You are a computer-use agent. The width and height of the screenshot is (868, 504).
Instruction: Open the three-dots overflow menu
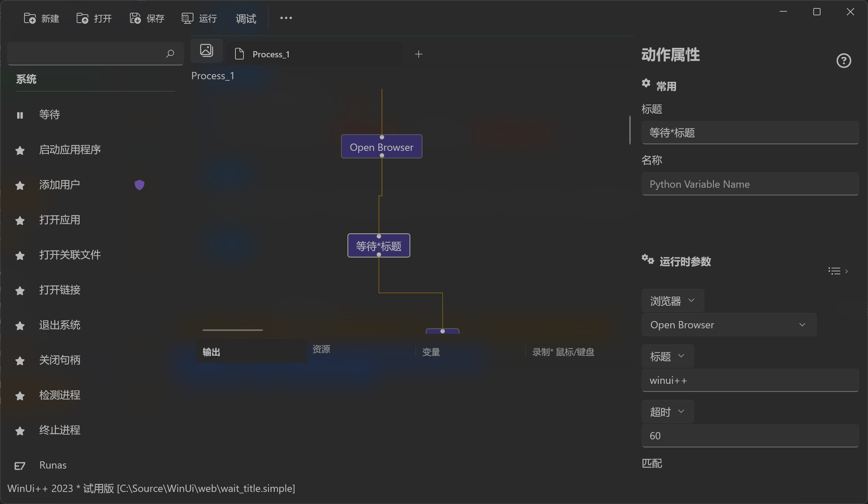[x=286, y=18]
